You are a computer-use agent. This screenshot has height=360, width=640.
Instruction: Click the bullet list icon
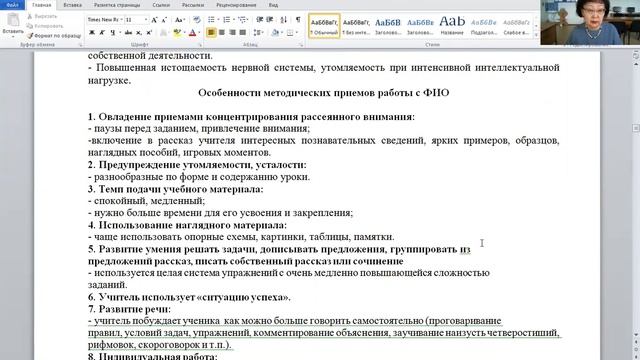(211, 20)
